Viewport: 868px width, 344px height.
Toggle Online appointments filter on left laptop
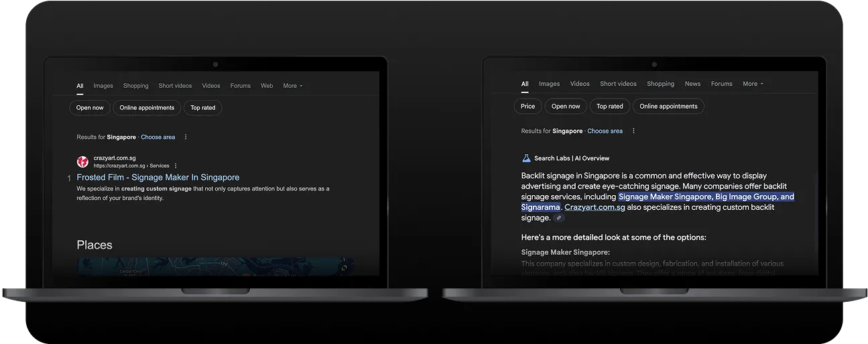[x=147, y=107]
